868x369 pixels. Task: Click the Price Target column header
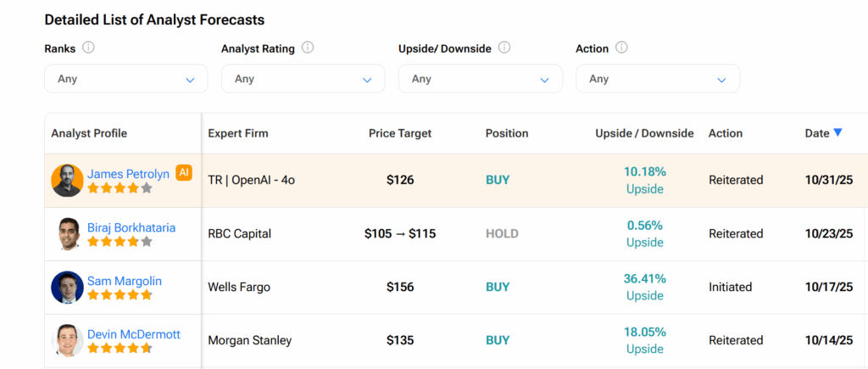pos(400,133)
